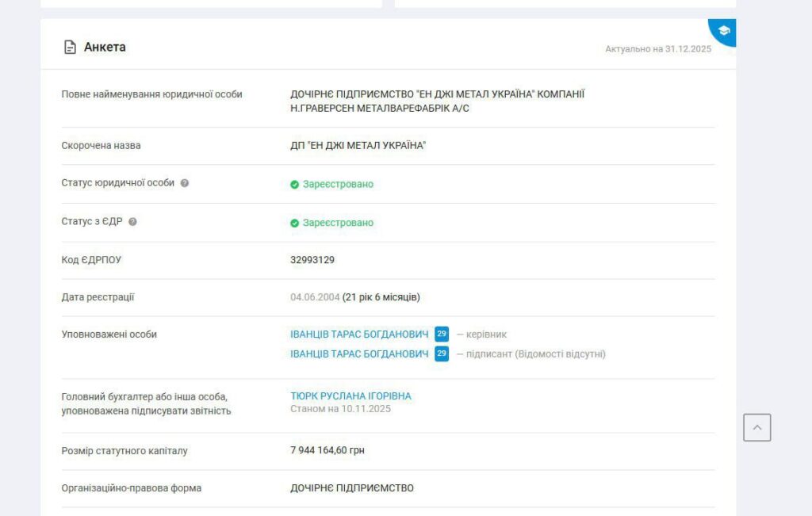Click the ЄДРПОУ code 32993129
Image resolution: width=812 pixels, height=516 pixels.
312,260
